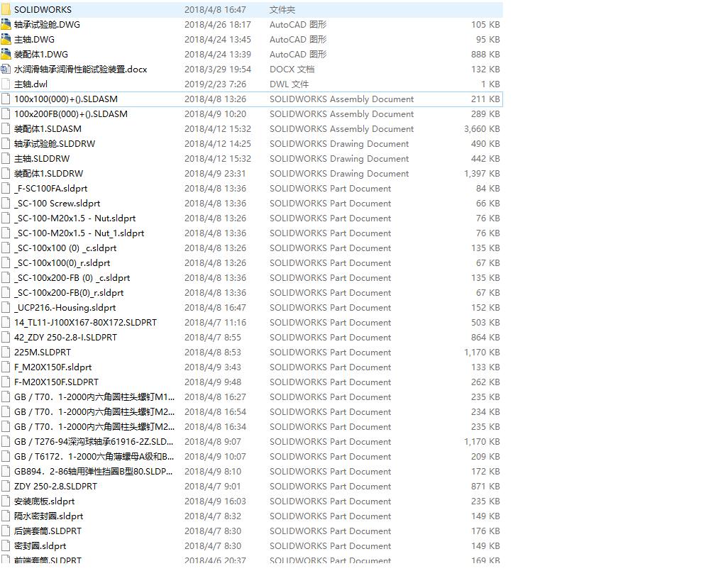Click the file icon of 14_TL11-J100X167-80X172.SLDPRT
The height and width of the screenshot is (571, 728).
tap(6, 322)
